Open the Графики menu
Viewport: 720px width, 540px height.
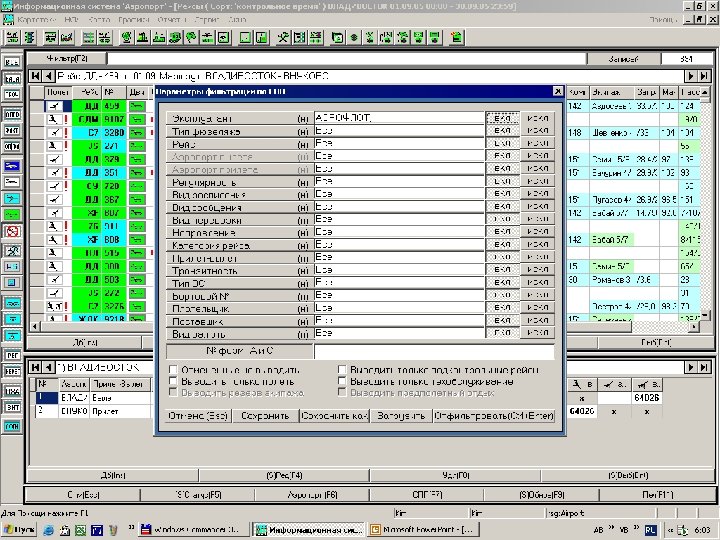tap(134, 20)
